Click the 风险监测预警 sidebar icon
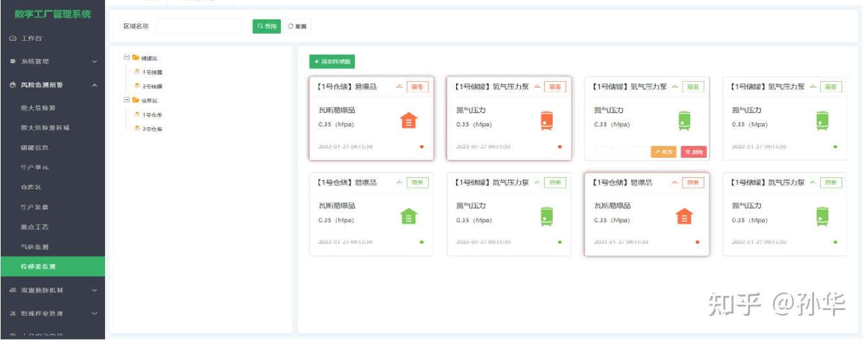The height and width of the screenshot is (340, 868). 13,85
